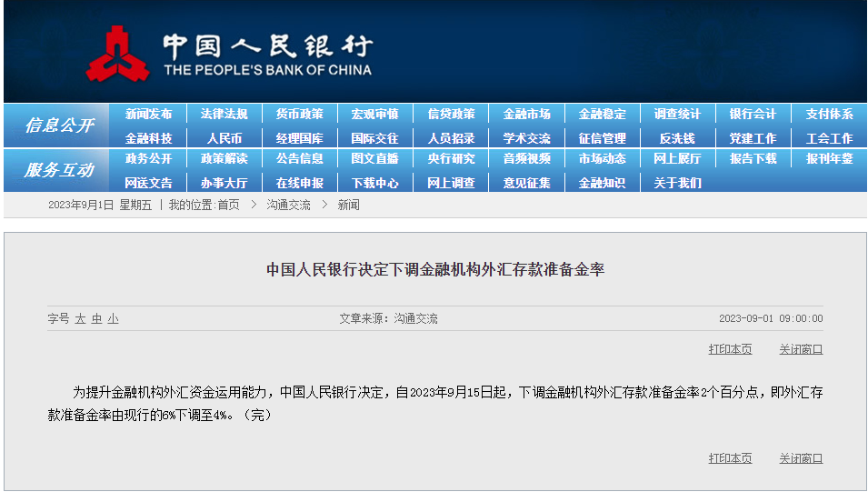The image size is (868, 492).
Task: Click the People's Bank of China red logo
Action: click(x=118, y=55)
